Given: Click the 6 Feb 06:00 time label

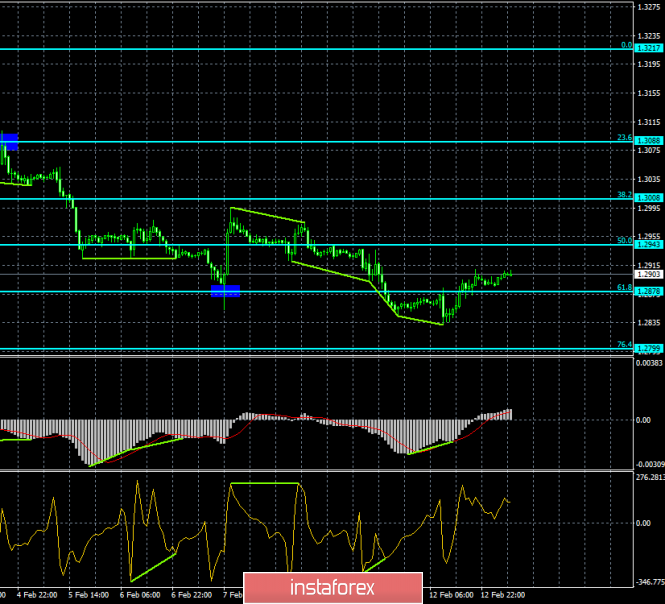Looking at the screenshot, I should pos(140,595).
